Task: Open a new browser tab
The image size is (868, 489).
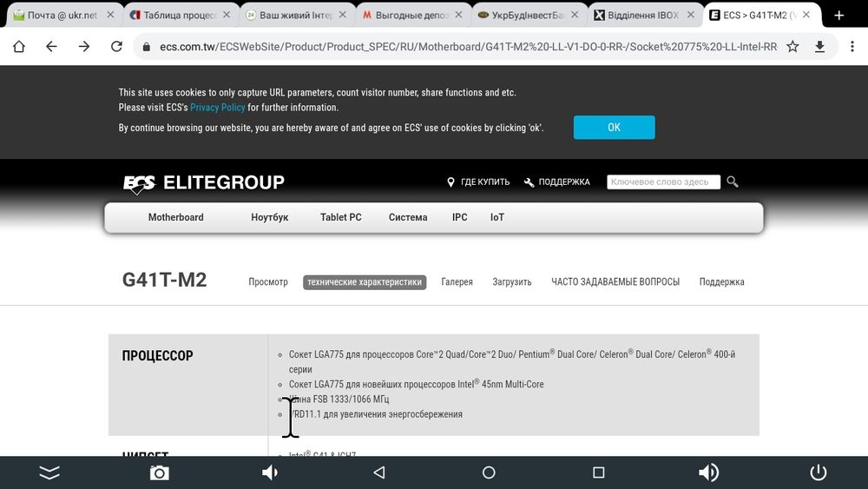Action: pos(839,16)
